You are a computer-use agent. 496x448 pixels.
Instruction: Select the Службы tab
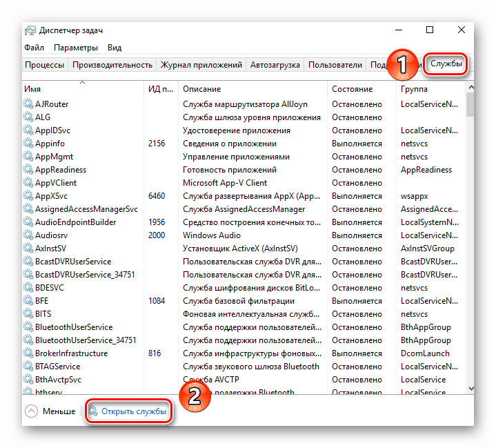446,64
